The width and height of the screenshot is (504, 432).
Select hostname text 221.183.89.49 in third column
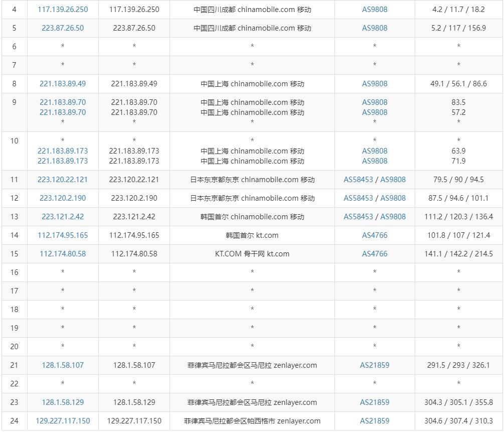pos(134,84)
